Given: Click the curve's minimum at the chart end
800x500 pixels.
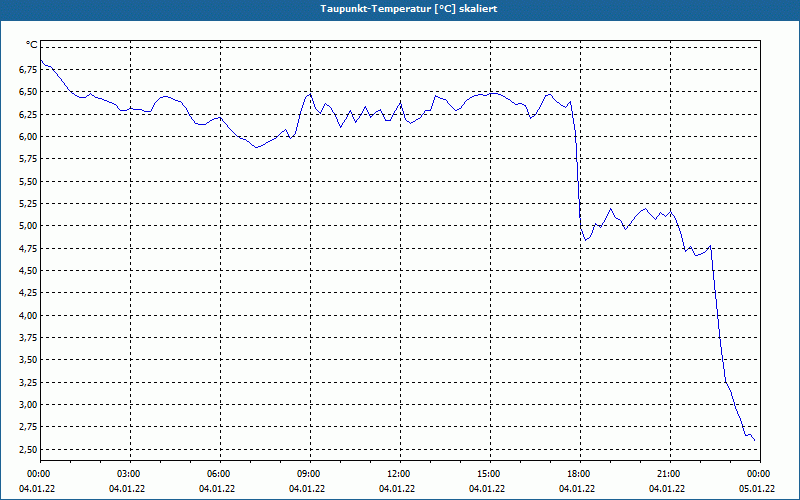Looking at the screenshot, I should click(754, 440).
